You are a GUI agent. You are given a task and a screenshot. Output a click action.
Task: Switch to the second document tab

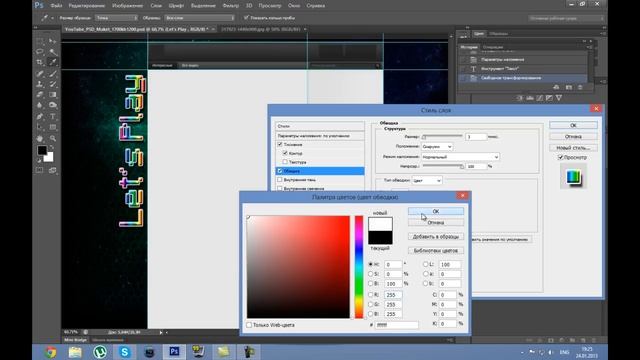261,29
